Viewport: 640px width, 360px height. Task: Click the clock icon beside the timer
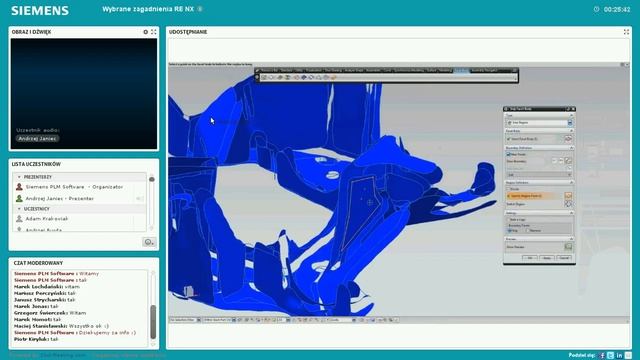click(596, 9)
